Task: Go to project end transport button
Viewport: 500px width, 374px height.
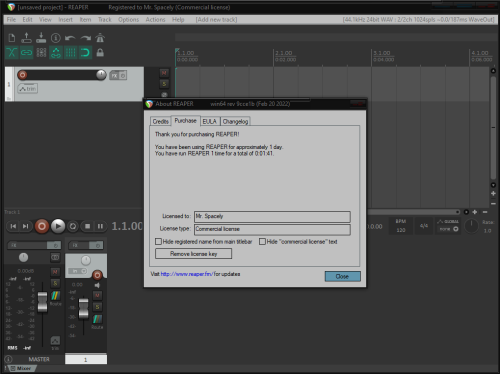Action: coord(26,226)
